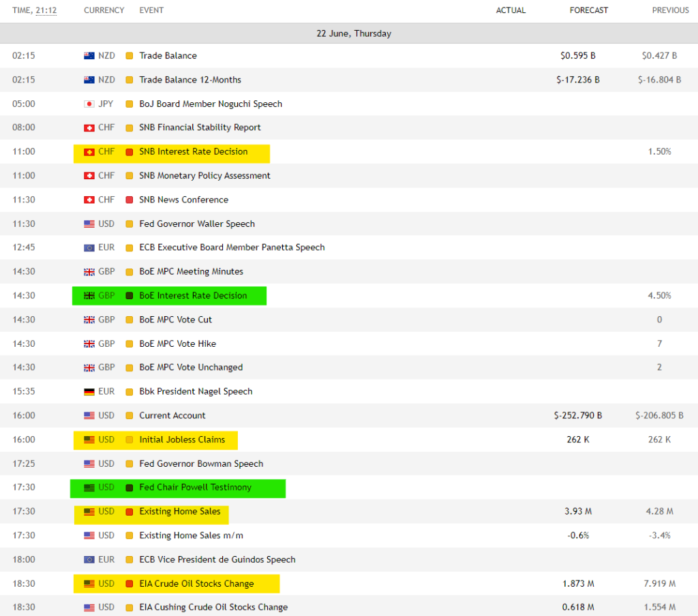This screenshot has height=616, width=698.
Task: Click US flag in Fed Governor Bowman Speech row
Action: 89,464
